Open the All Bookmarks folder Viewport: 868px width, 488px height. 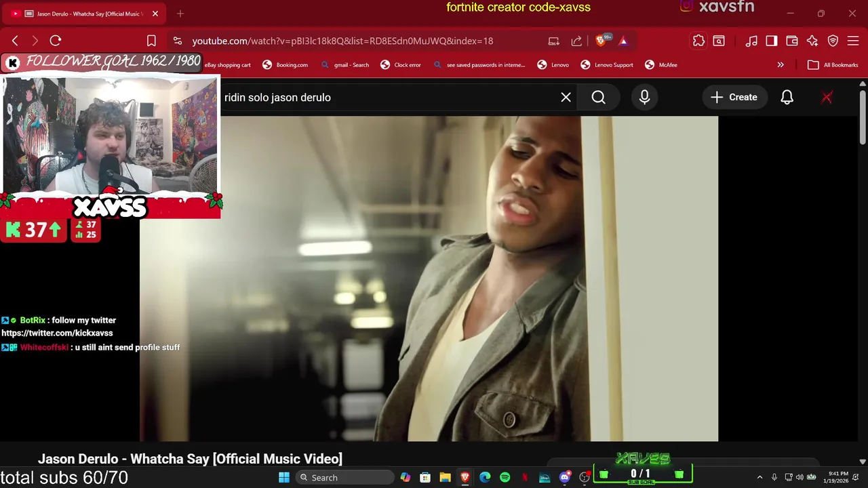(833, 65)
